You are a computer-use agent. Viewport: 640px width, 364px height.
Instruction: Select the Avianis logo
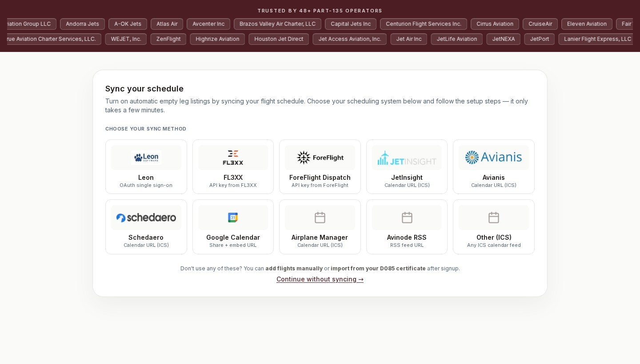[x=493, y=158]
